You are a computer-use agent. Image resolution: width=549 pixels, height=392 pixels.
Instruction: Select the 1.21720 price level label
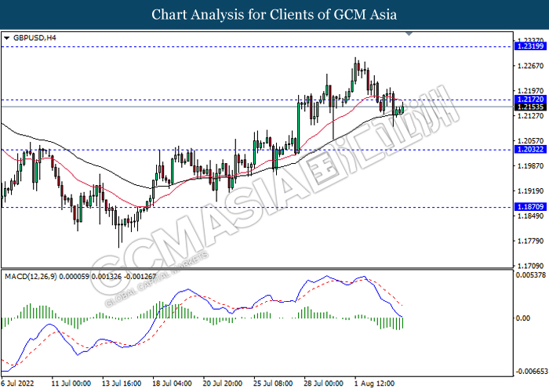pos(530,100)
